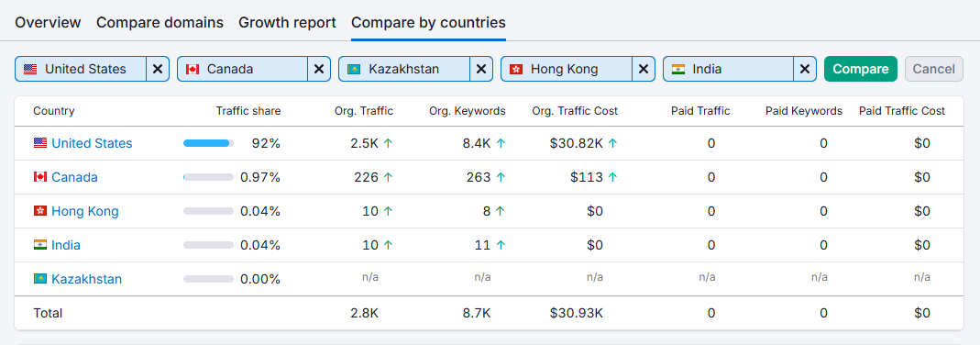The width and height of the screenshot is (980, 345).
Task: Click the Traffic share column header
Action: tap(248, 111)
